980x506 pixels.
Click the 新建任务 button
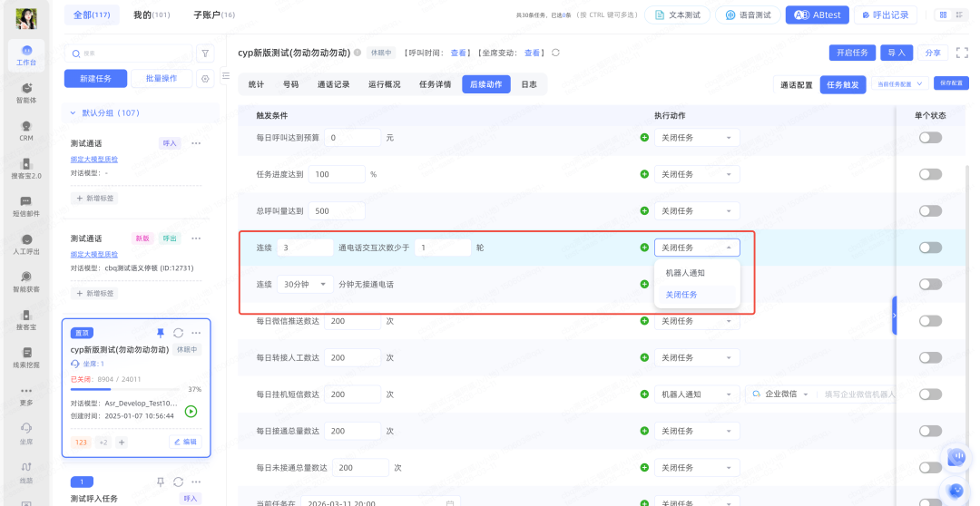(x=95, y=79)
